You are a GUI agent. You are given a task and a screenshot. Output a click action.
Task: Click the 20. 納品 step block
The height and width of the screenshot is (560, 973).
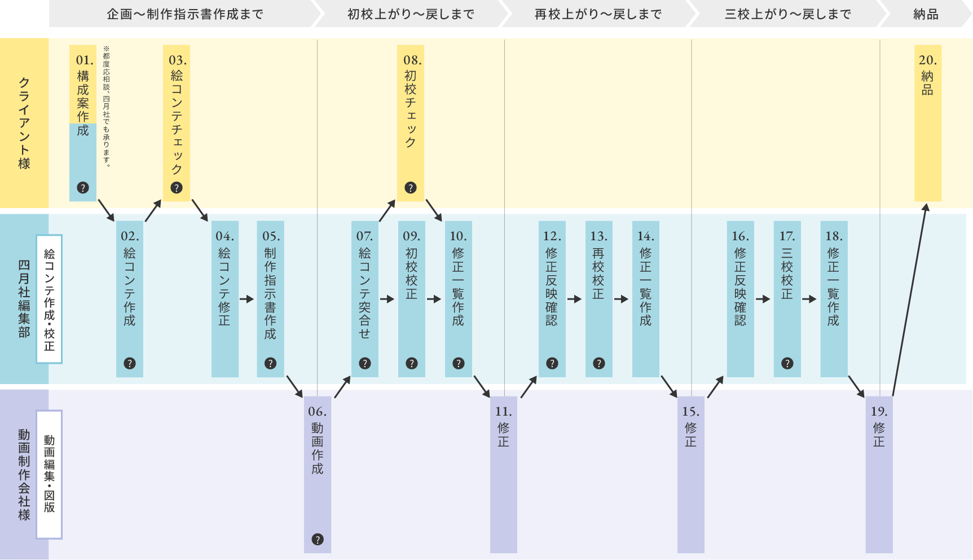(928, 123)
